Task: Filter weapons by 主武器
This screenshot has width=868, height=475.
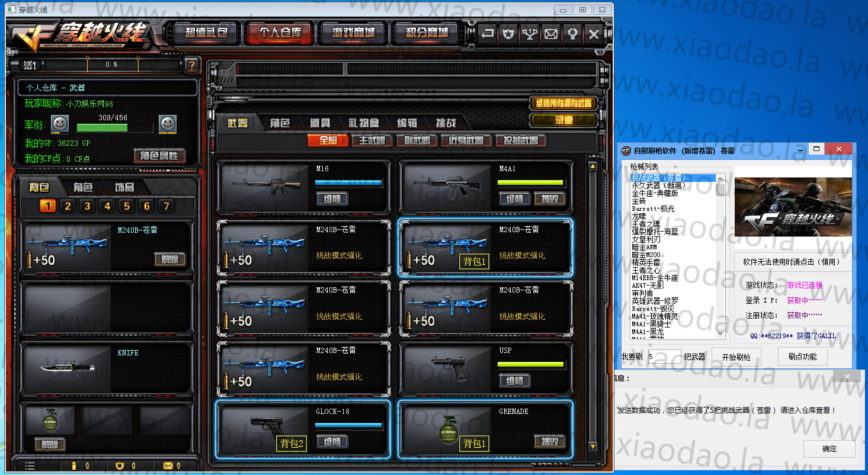Action: 372,140
